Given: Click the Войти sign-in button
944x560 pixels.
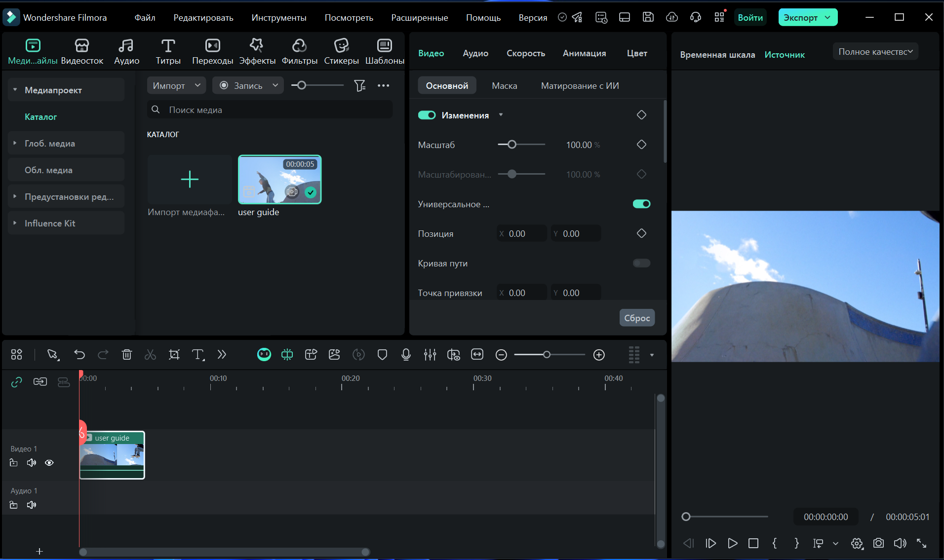Looking at the screenshot, I should click(750, 18).
